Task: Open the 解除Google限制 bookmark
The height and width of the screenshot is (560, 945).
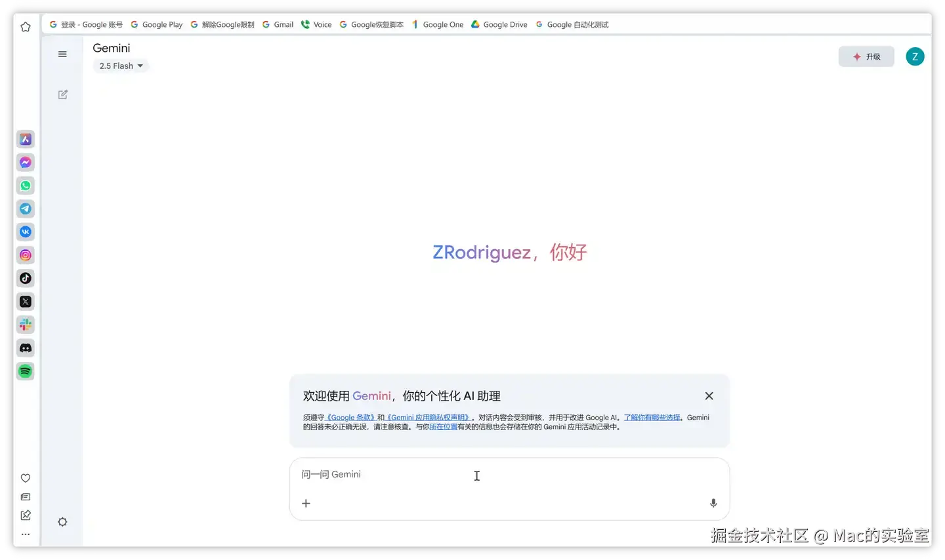Action: (222, 24)
